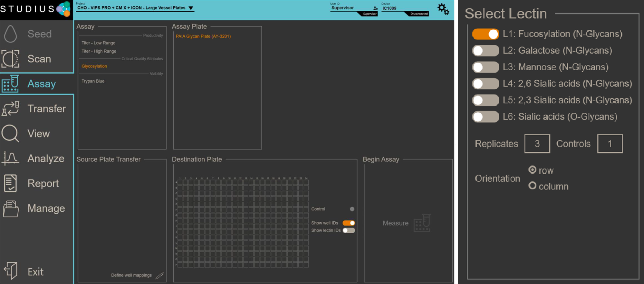Open the View magnifier icon
Image resolution: width=644 pixels, height=284 pixels.
[x=10, y=133]
